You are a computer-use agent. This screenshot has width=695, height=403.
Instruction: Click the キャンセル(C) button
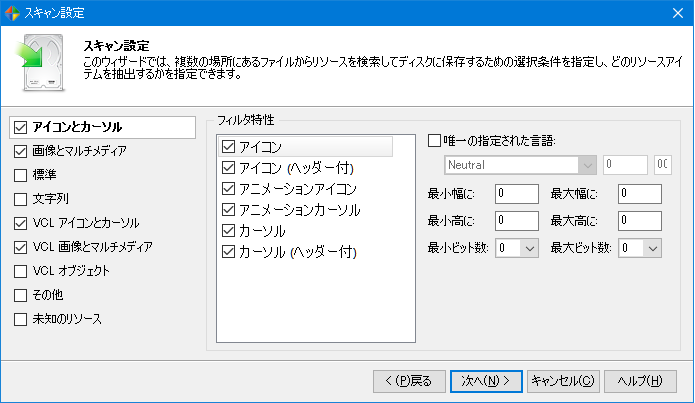(x=563, y=381)
